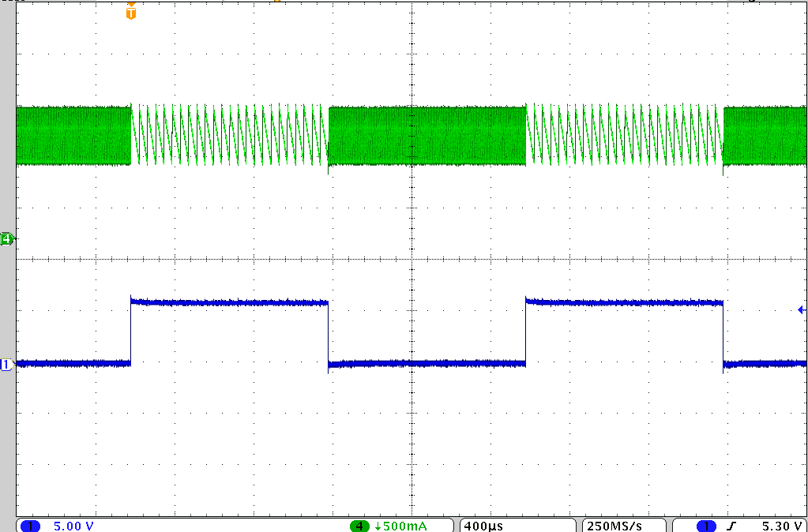Click the blue square waveform trace
This screenshot has width=808, height=532.
pyautogui.click(x=229, y=301)
